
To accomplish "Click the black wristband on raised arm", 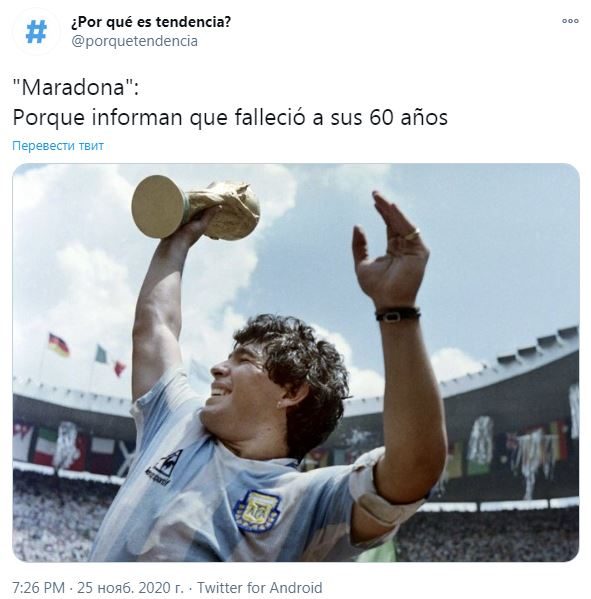I will tap(398, 315).
